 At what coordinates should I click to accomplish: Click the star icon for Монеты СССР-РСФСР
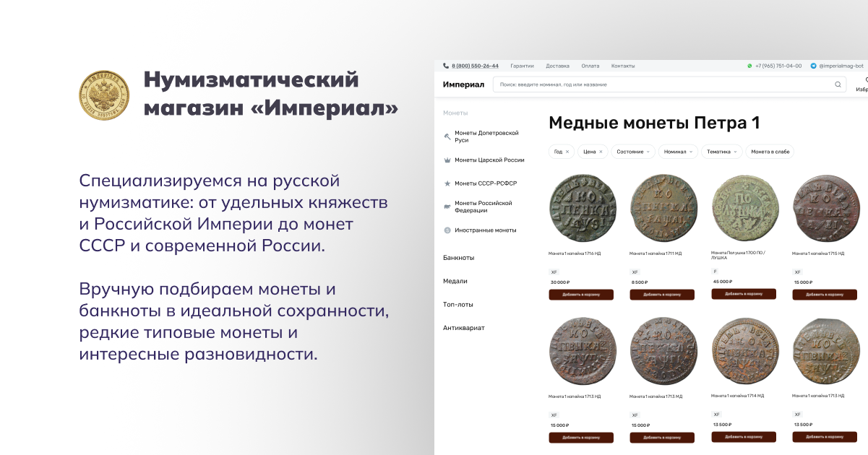(x=447, y=183)
